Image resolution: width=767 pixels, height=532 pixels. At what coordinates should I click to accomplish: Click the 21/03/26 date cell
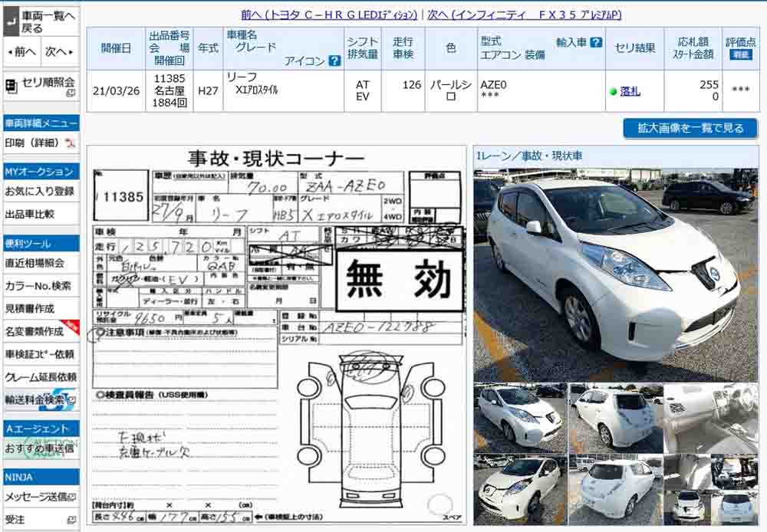point(116,91)
